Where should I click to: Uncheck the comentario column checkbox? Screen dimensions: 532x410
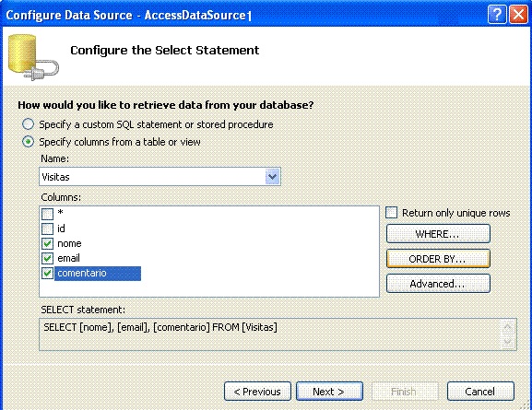pyautogui.click(x=48, y=273)
